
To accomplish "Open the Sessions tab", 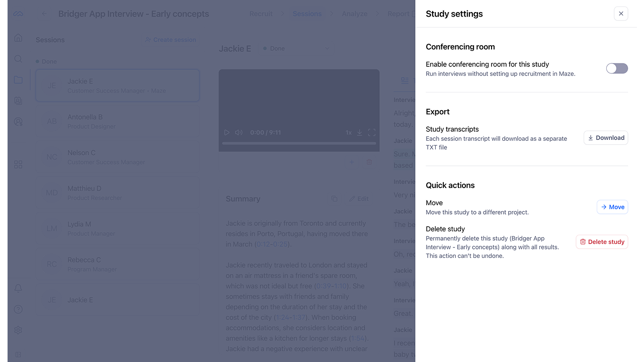I will point(307,14).
